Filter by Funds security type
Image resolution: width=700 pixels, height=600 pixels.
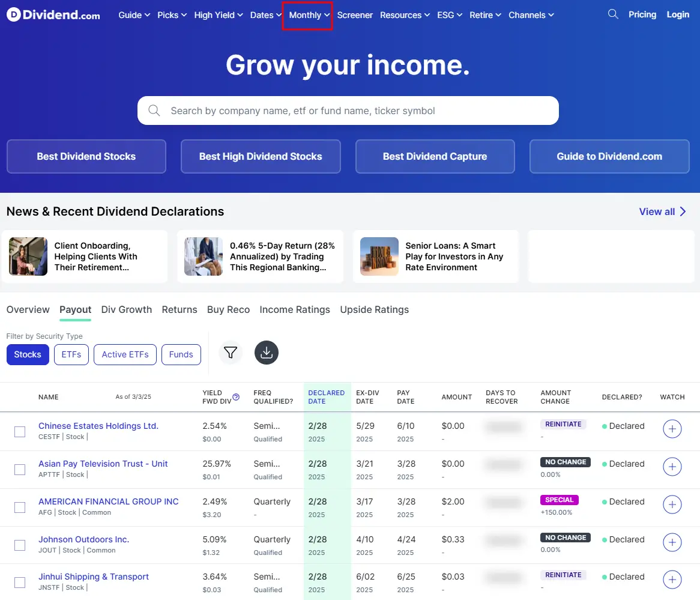coord(181,354)
